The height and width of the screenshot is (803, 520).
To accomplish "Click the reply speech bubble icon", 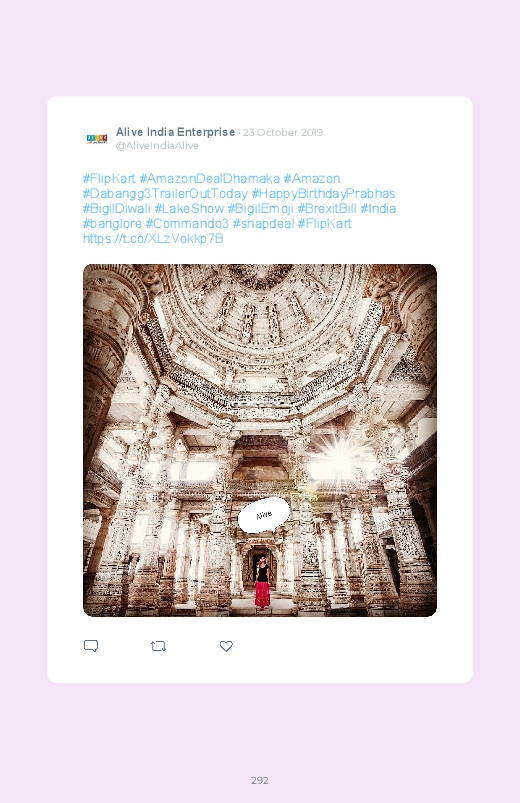I will point(91,646).
